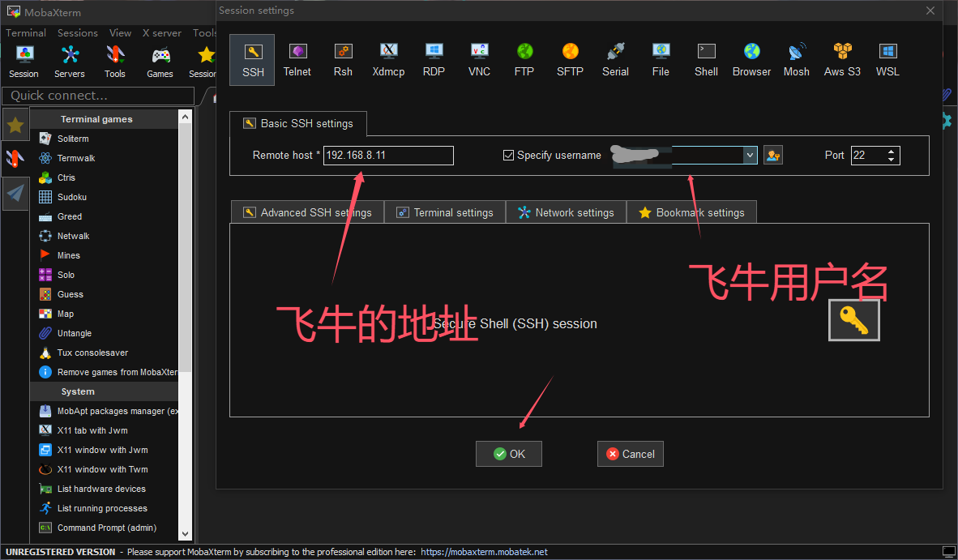Click the Quick connect search field

(x=98, y=96)
